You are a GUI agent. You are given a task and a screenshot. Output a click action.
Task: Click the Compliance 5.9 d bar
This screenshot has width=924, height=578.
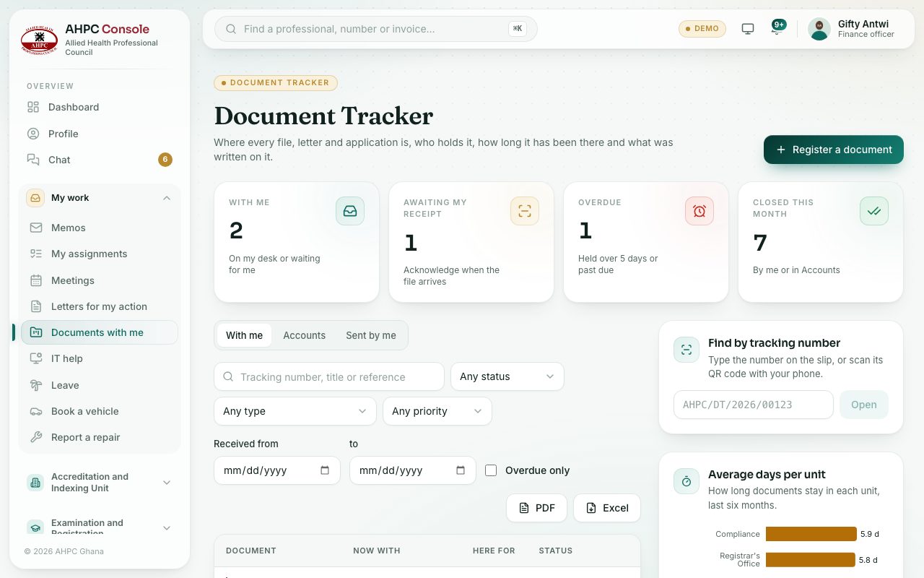(811, 534)
